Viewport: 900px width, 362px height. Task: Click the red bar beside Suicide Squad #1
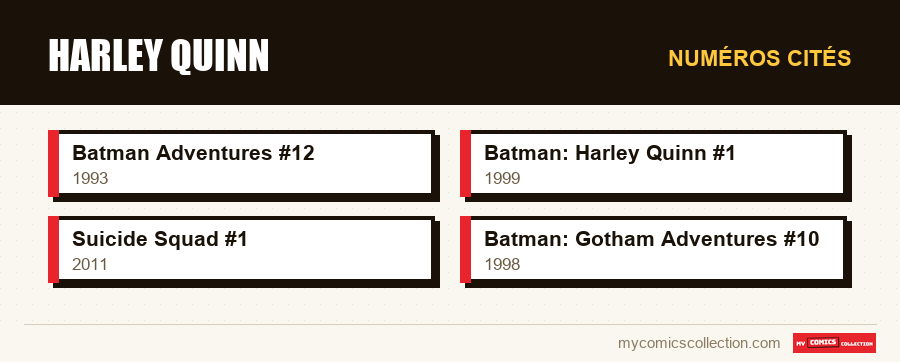53,250
